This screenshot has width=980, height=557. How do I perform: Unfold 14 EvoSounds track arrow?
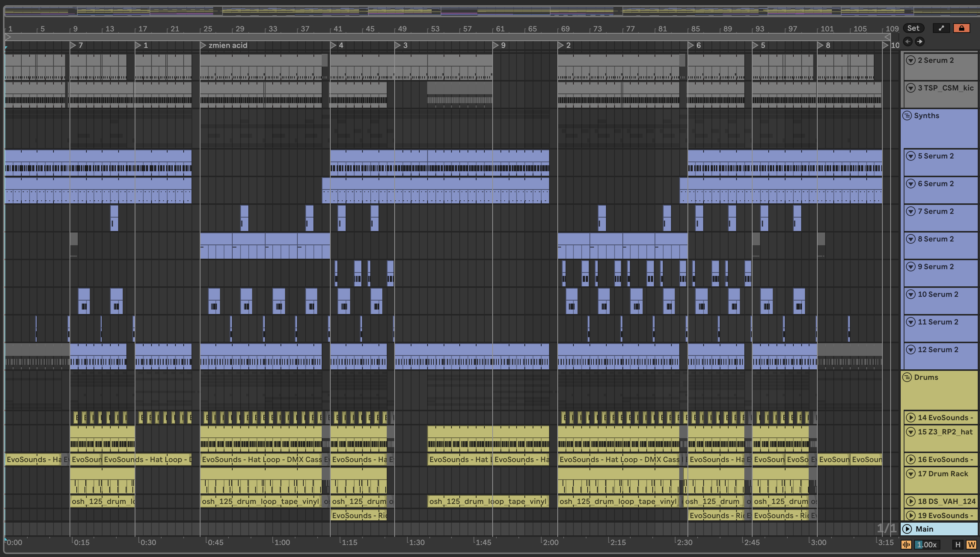(x=911, y=418)
